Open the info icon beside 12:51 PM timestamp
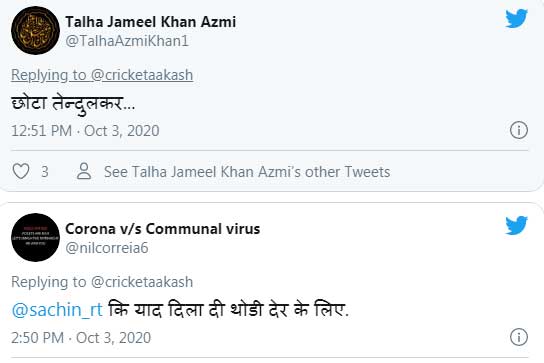 (519, 130)
